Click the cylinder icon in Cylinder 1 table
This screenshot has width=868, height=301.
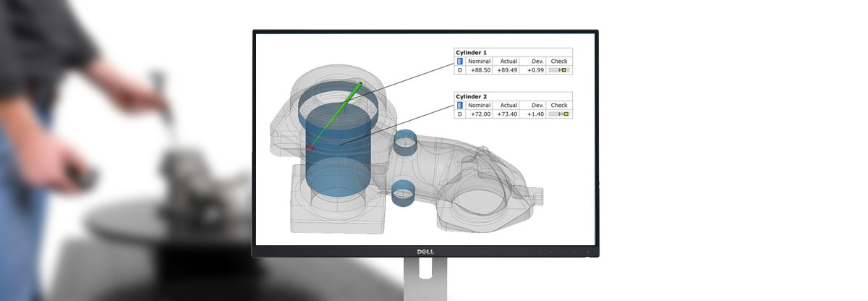[459, 62]
